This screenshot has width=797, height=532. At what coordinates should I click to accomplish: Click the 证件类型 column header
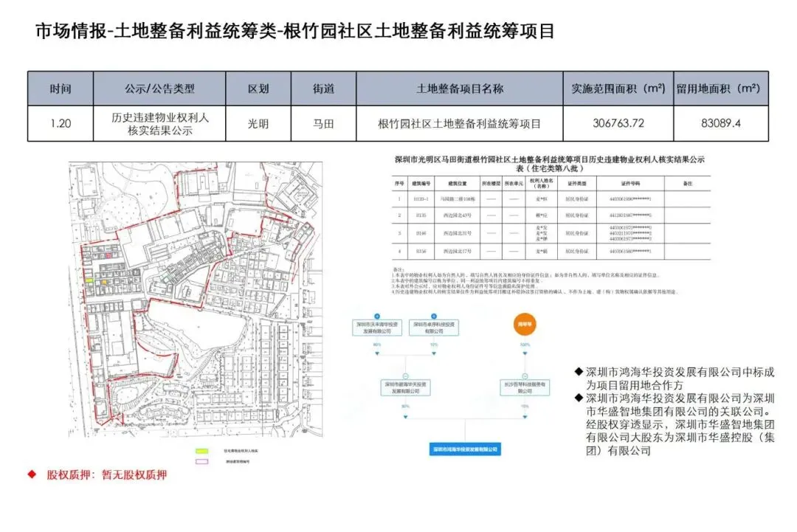pyautogui.click(x=576, y=184)
